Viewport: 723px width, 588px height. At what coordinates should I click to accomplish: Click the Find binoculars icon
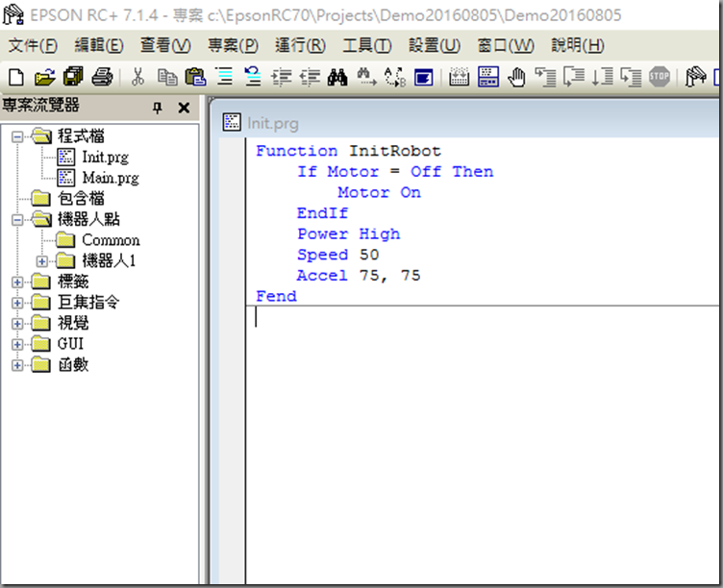[337, 77]
